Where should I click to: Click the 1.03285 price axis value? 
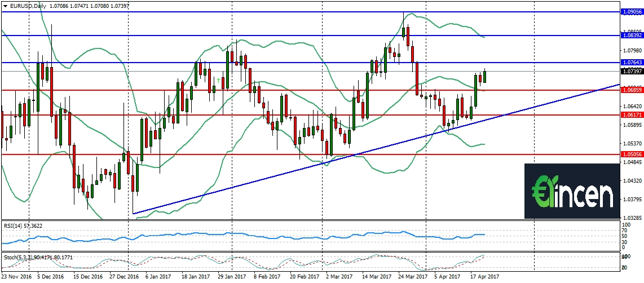point(633,218)
